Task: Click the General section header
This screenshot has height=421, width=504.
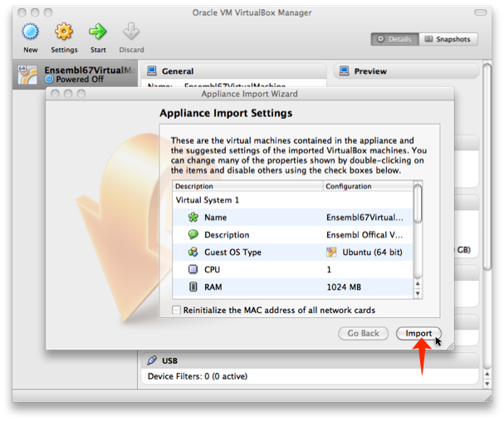Action: (x=234, y=71)
